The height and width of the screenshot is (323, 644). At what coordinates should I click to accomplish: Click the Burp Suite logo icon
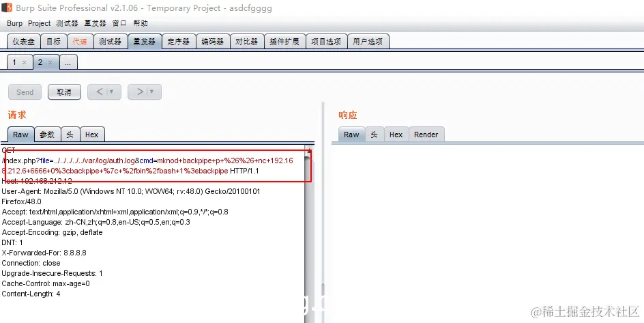tap(7, 8)
